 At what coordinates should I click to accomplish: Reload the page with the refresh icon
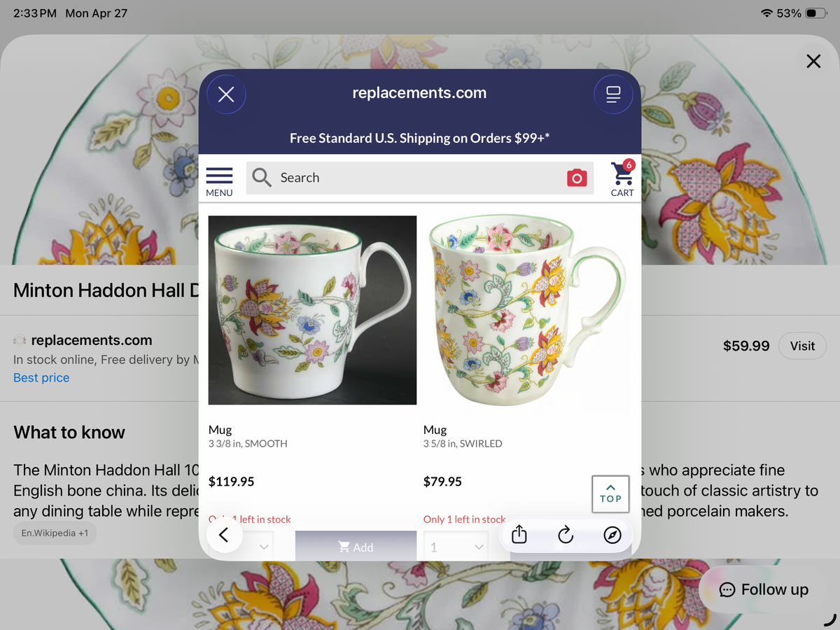[566, 535]
